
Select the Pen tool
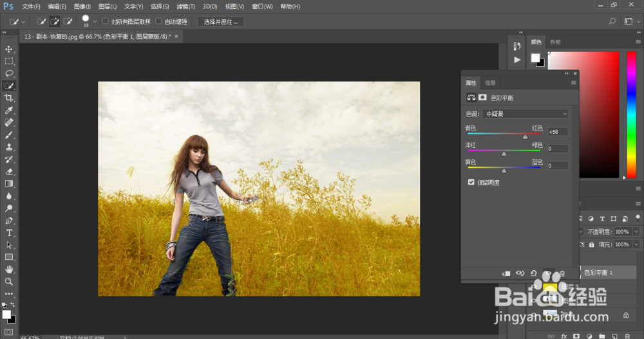click(x=8, y=221)
